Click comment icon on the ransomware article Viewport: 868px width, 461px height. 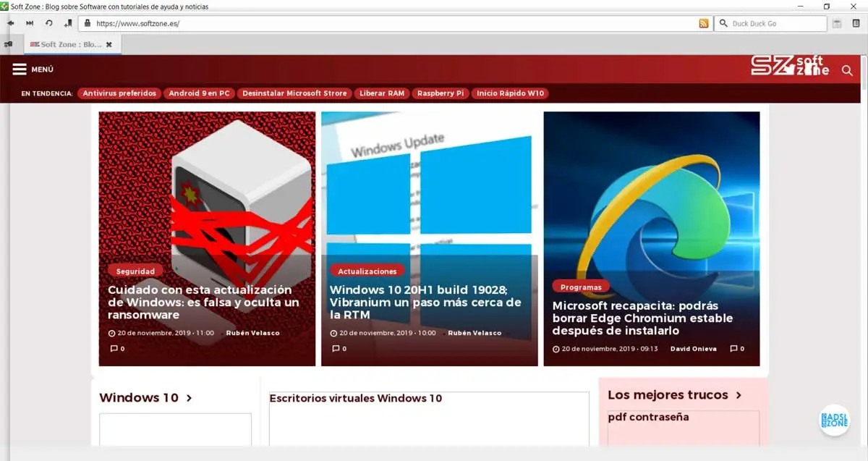(x=114, y=348)
